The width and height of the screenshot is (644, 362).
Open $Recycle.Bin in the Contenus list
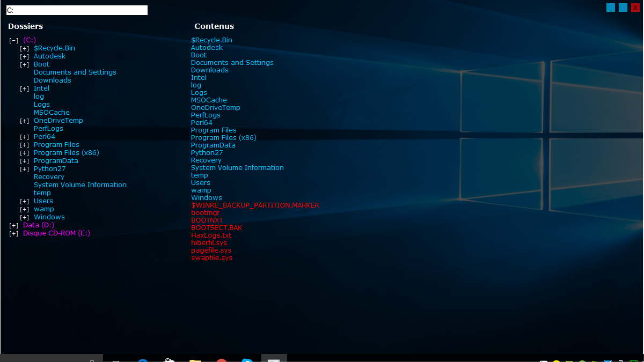click(x=211, y=40)
